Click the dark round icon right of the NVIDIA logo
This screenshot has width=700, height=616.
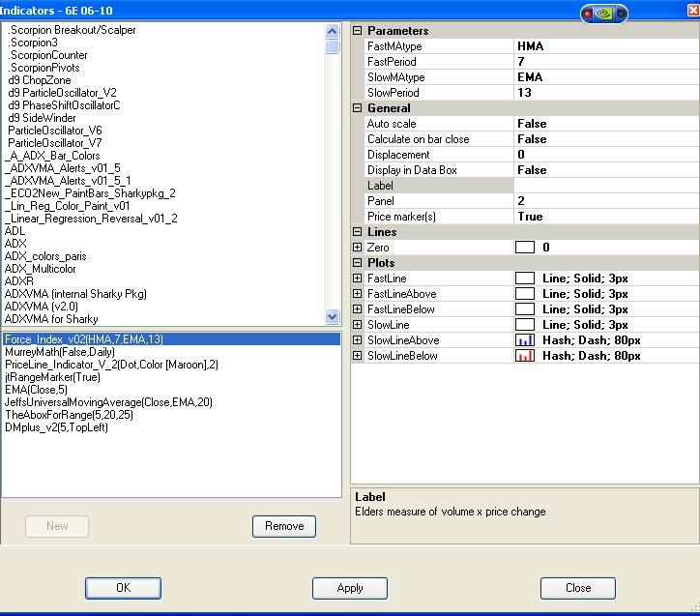coord(621,14)
